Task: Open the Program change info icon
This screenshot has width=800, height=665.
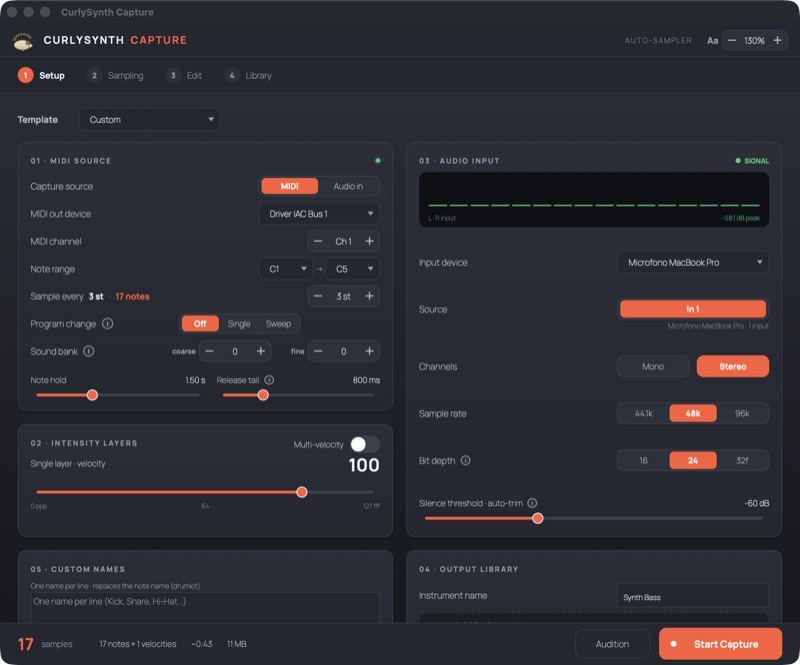Action: (x=107, y=324)
